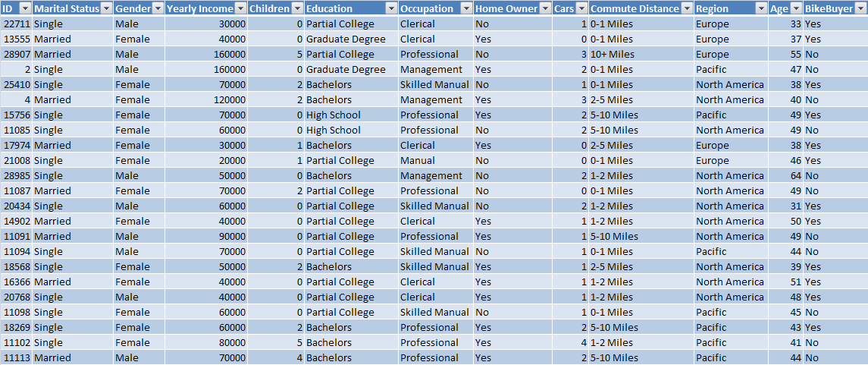This screenshot has height=365, width=868.
Task: Select ID cell 11087
Action: point(16,190)
